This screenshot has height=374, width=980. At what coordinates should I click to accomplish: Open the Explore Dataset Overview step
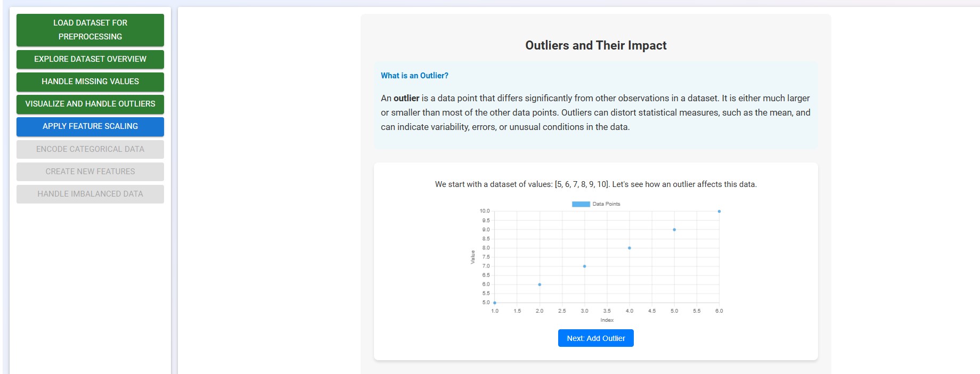pos(89,59)
